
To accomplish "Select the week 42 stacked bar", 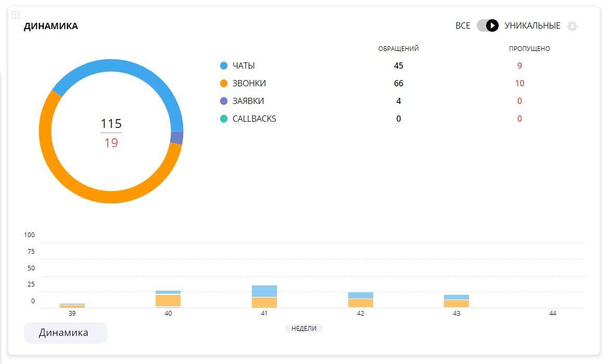I will tap(360, 300).
